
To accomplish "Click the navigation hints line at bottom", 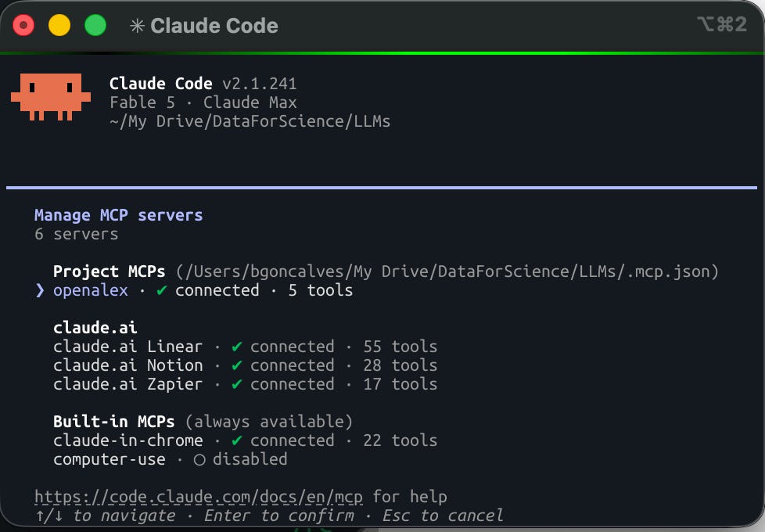I will 269,516.
